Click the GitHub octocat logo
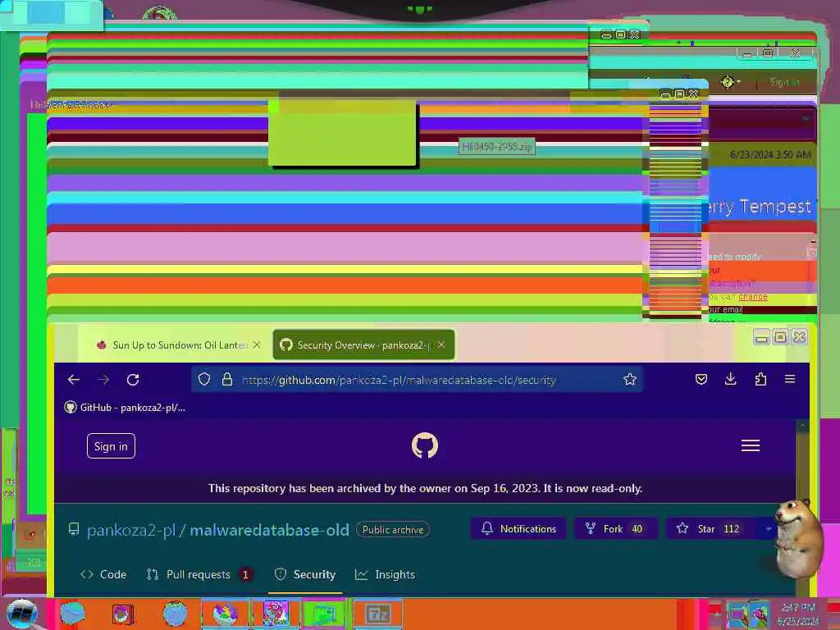Image resolution: width=840 pixels, height=630 pixels. click(x=425, y=445)
